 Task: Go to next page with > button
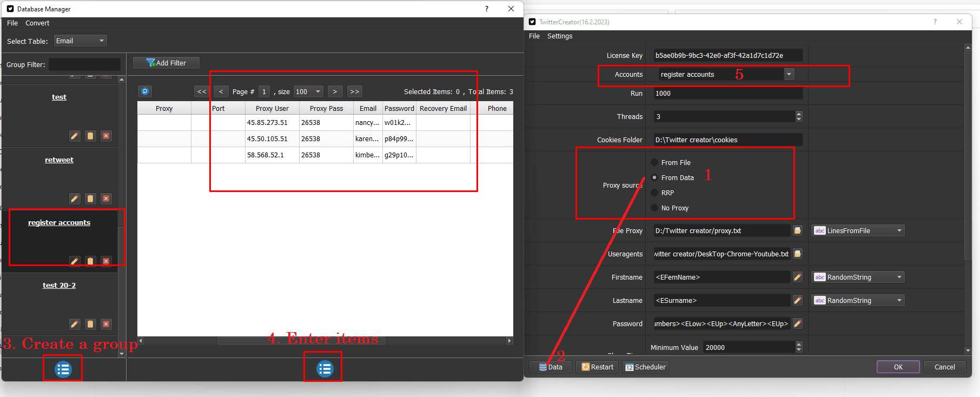pos(335,91)
